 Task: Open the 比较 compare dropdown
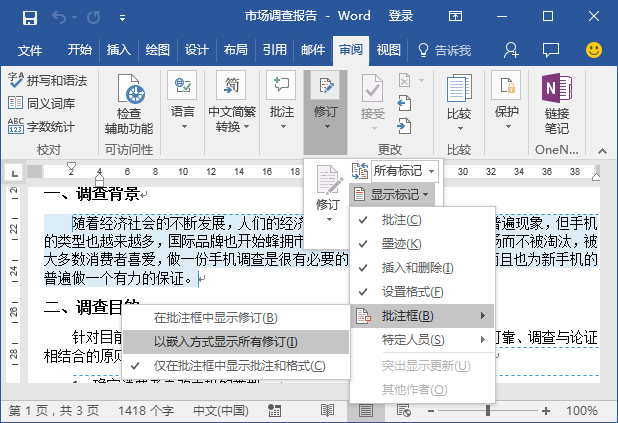[459, 102]
